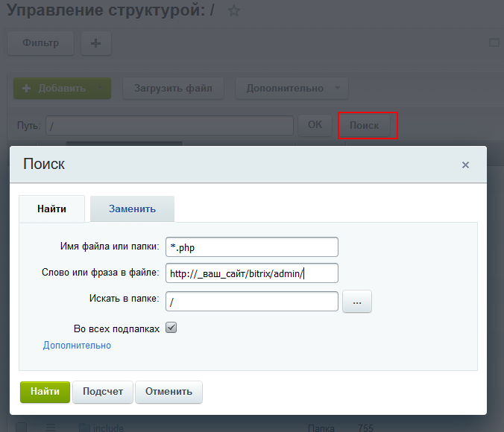The width and height of the screenshot is (504, 432).
Task: Click the ellipsis folder browse button
Action: click(x=356, y=302)
